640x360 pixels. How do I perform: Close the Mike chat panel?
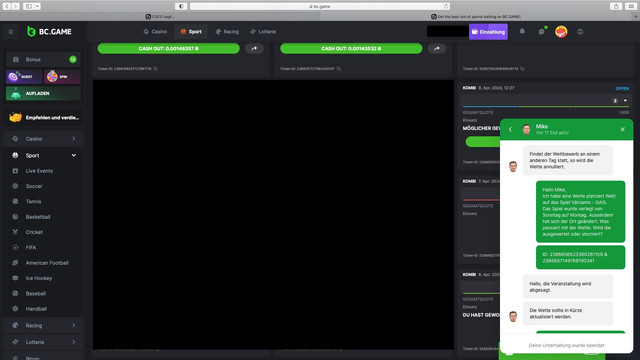coord(622,129)
